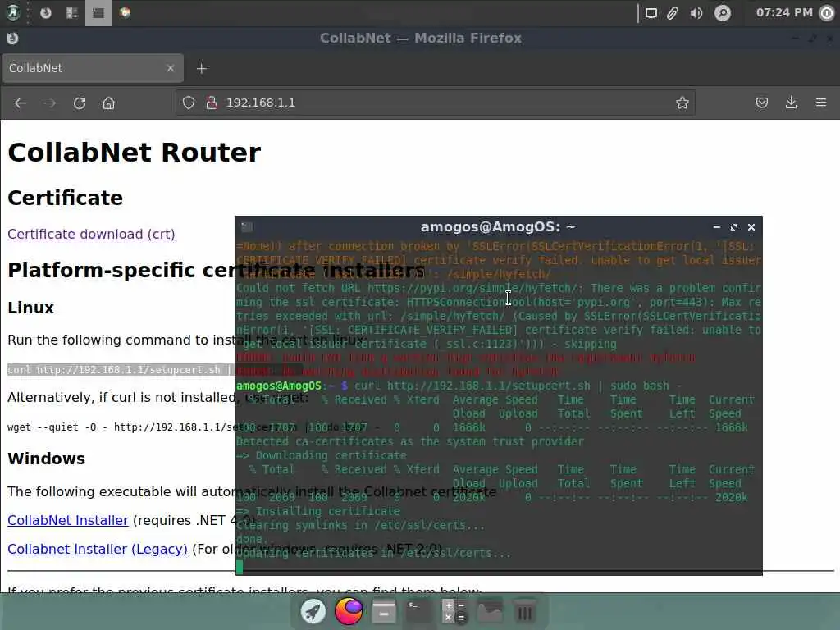The height and width of the screenshot is (630, 840).
Task: Click the amogos@AmogOS terminal title bar
Action: pyautogui.click(x=498, y=227)
